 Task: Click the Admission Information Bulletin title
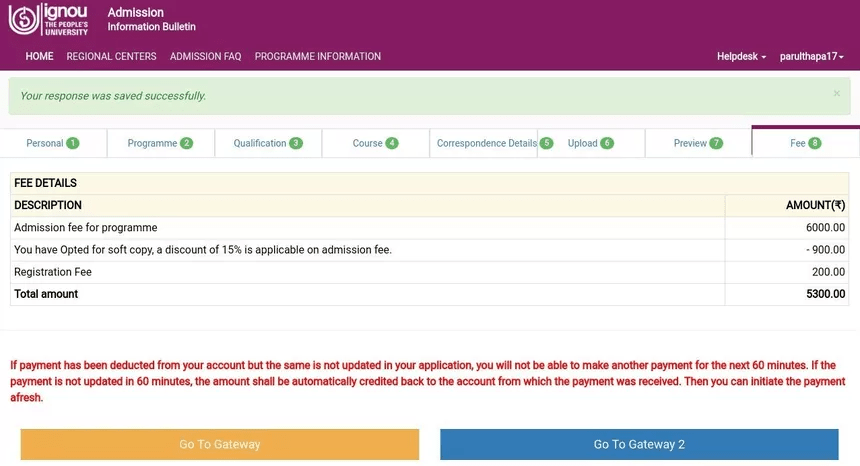(151, 19)
